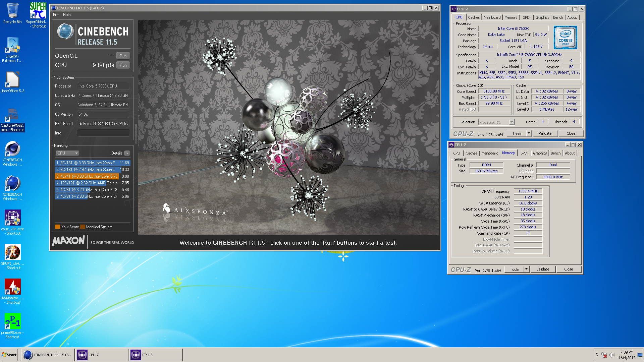This screenshot has height=362, width=644.
Task: Click the Show Desktop button on taskbar
Action: pyautogui.click(x=640, y=355)
